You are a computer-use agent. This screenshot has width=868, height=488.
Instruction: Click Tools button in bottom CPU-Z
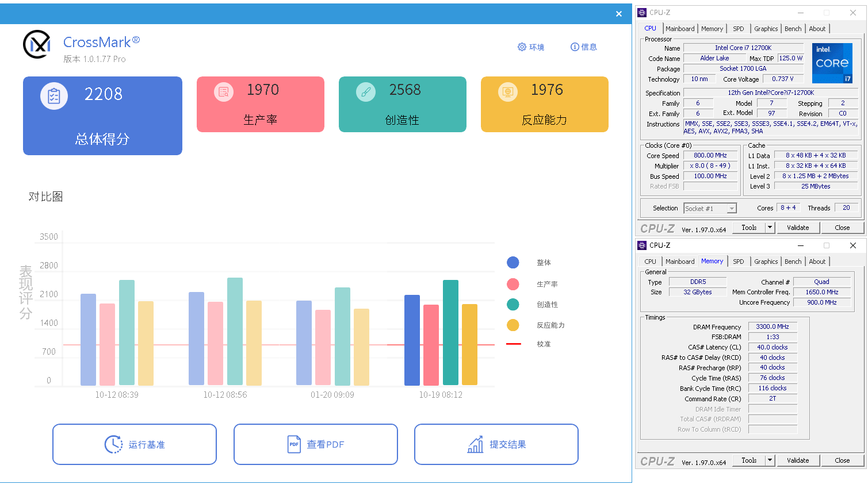749,460
